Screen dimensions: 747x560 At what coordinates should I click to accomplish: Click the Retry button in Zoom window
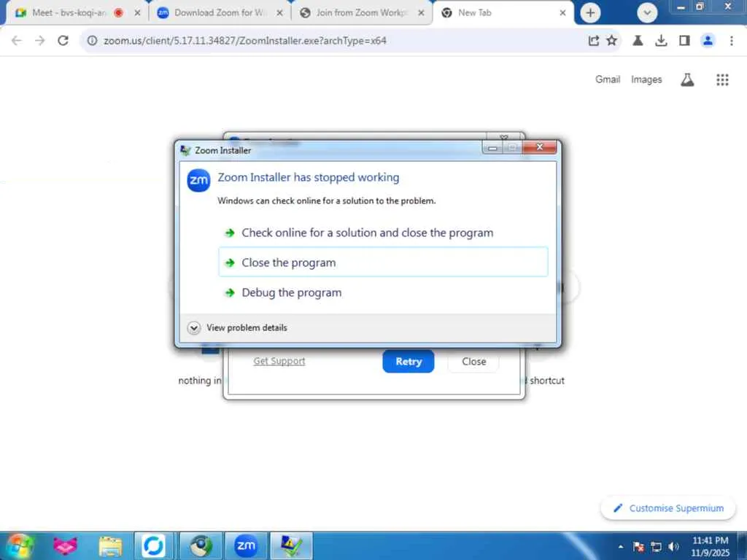[409, 362]
